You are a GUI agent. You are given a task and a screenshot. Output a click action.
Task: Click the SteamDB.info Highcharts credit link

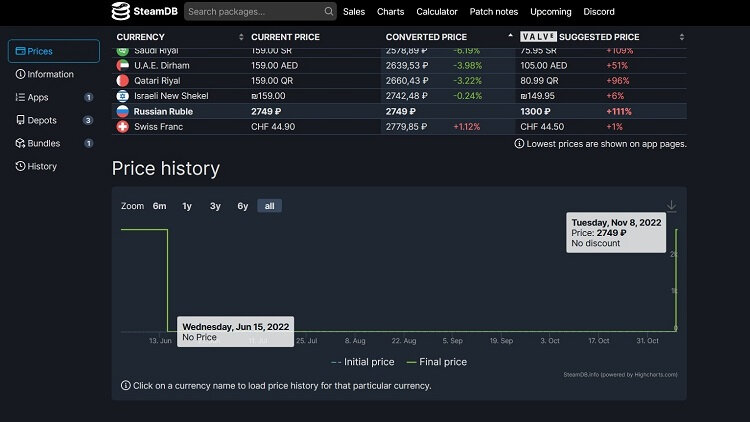click(x=620, y=375)
